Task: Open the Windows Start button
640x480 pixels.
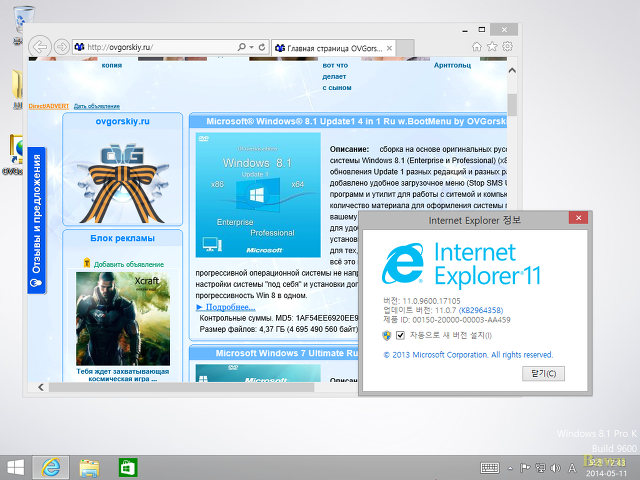Action: 16,467
